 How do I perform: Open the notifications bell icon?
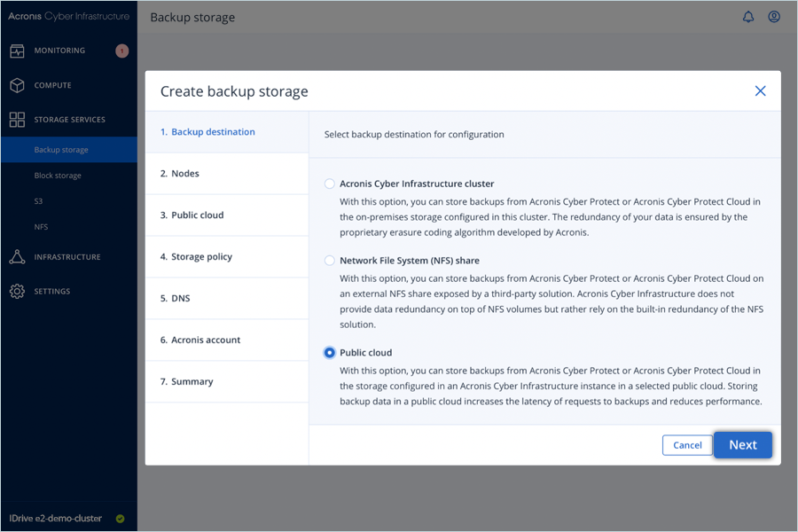(748, 17)
